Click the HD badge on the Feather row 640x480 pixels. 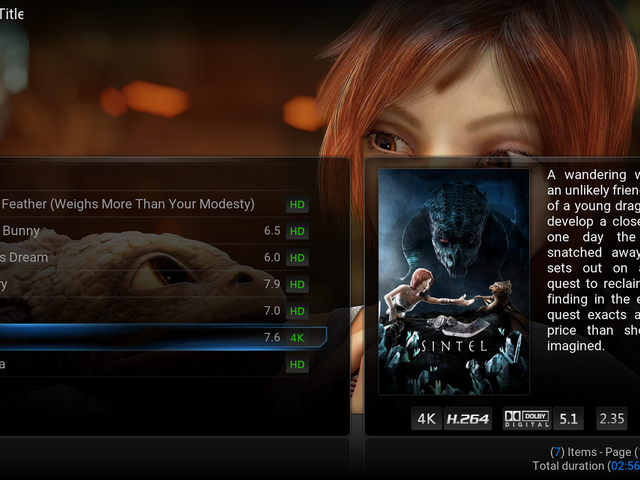click(297, 204)
